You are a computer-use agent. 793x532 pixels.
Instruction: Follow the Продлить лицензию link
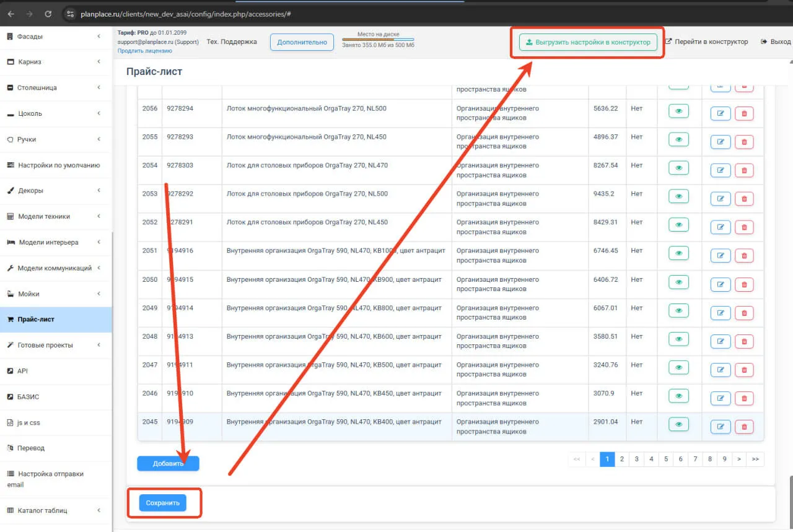tap(145, 51)
